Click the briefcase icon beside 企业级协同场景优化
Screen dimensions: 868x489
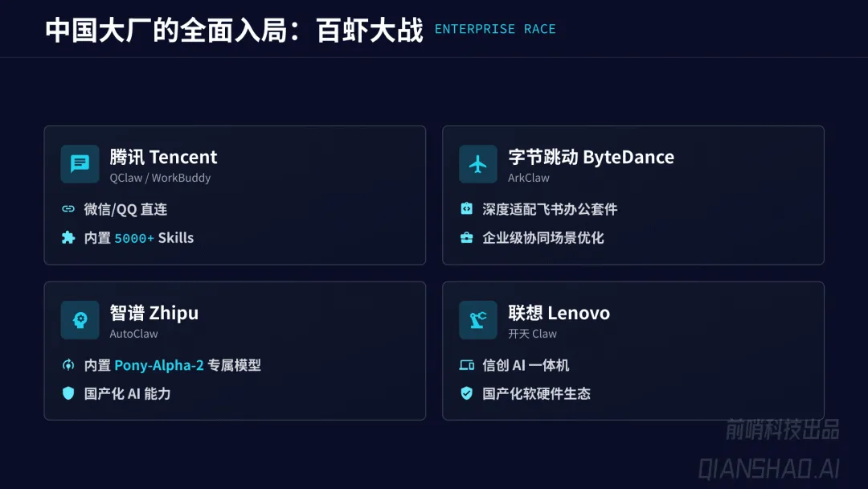coord(466,237)
